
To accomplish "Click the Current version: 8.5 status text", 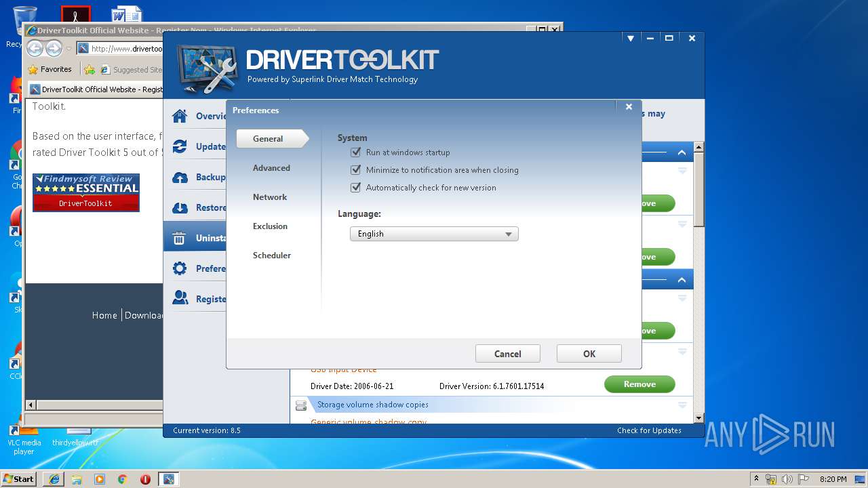I will coord(207,430).
